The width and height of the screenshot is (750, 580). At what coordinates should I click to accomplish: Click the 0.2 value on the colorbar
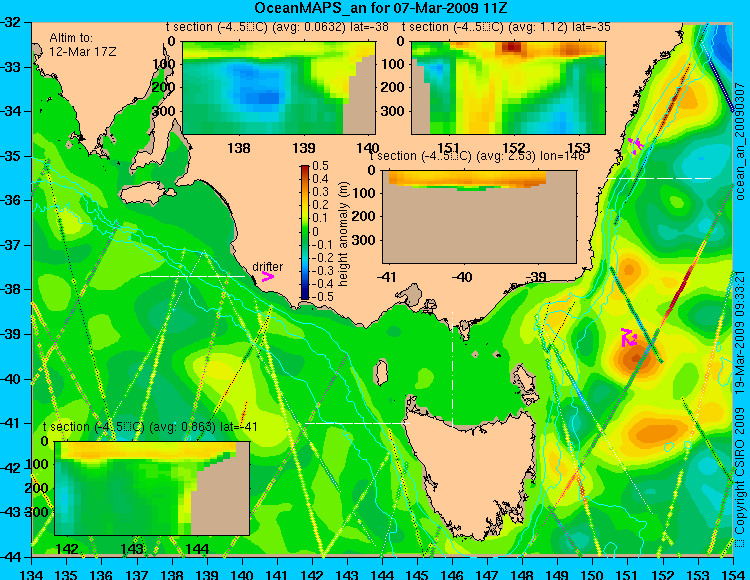[x=320, y=205]
